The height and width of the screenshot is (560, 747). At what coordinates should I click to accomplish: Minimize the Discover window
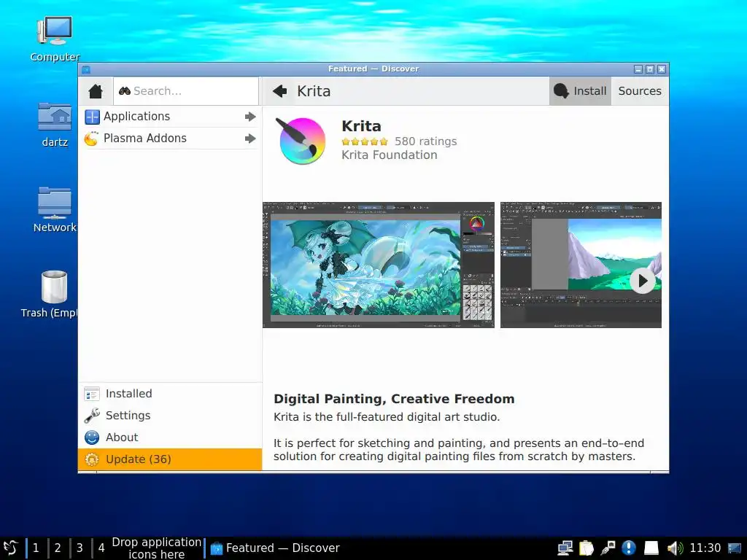click(638, 69)
